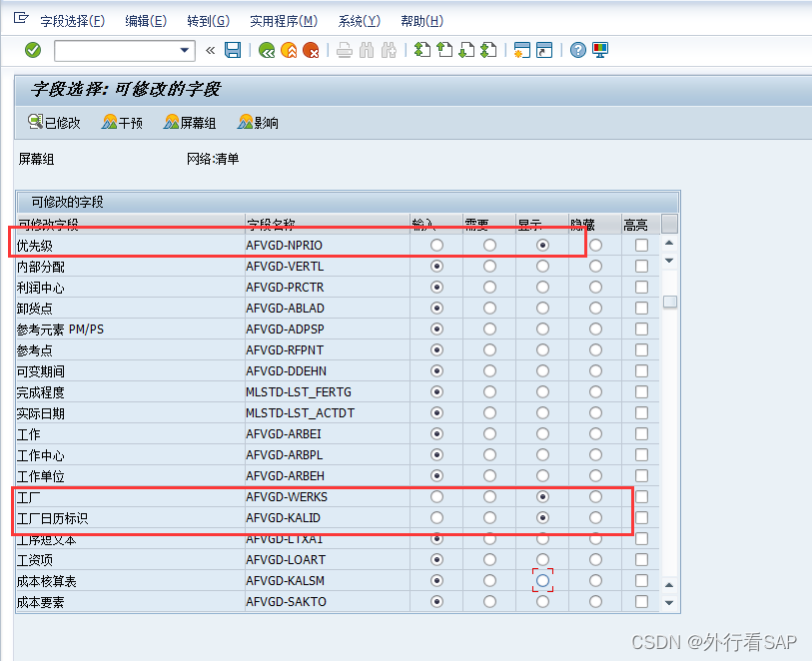Image resolution: width=812 pixels, height=661 pixels.
Task: Select 隐藏 radio for 利润中心 row
Action: tap(595, 287)
